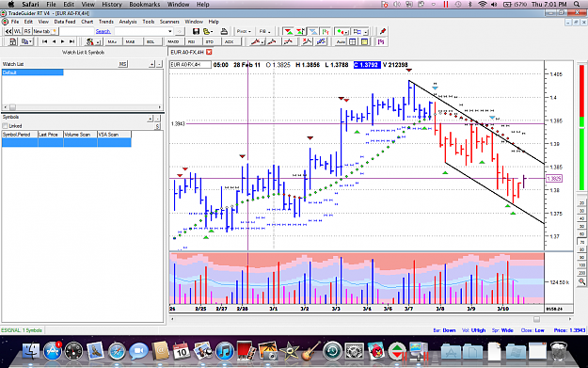This screenshot has width=588, height=368.
Task: Open iTunes from the Dock
Action: [225, 351]
